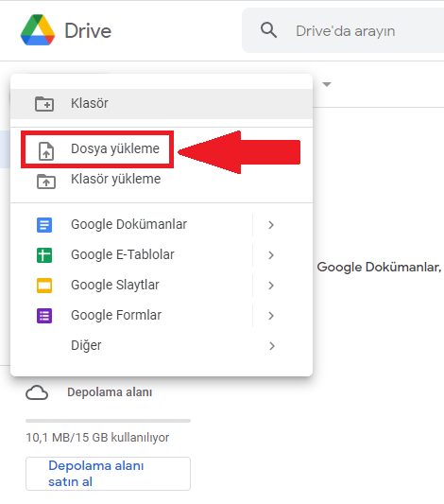Click the Google Drive logo icon
Image resolution: width=444 pixels, height=504 pixels.
38,30
